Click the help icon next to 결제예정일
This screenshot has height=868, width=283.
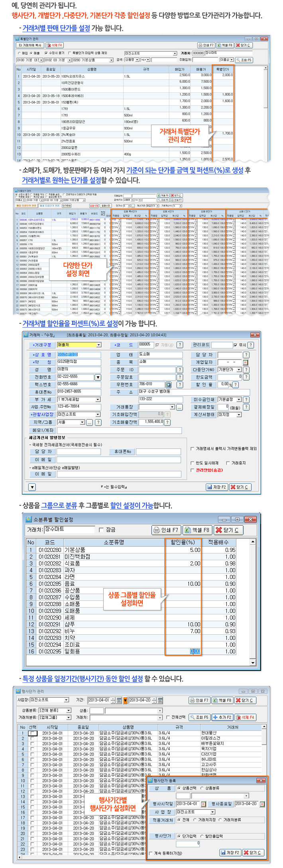[x=246, y=407]
